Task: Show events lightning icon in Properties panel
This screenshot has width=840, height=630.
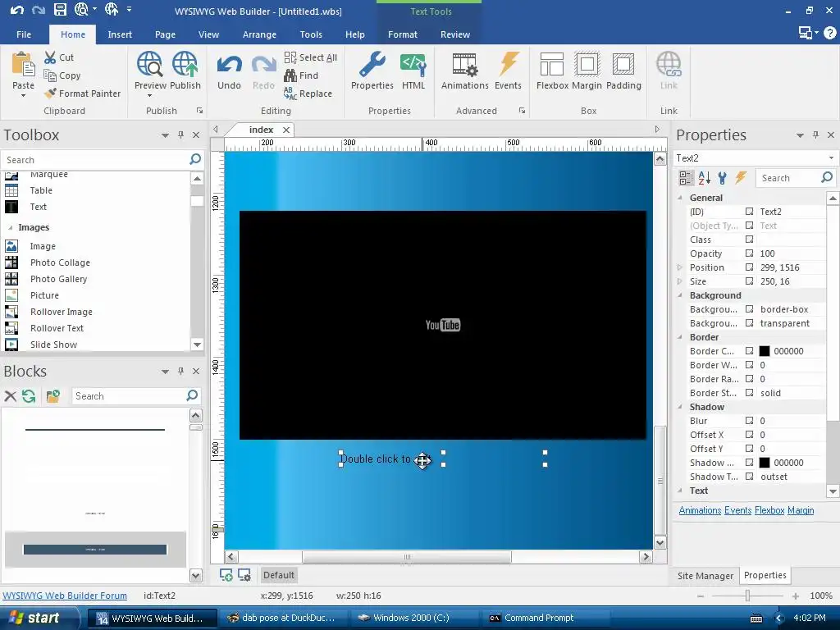Action: pos(741,177)
